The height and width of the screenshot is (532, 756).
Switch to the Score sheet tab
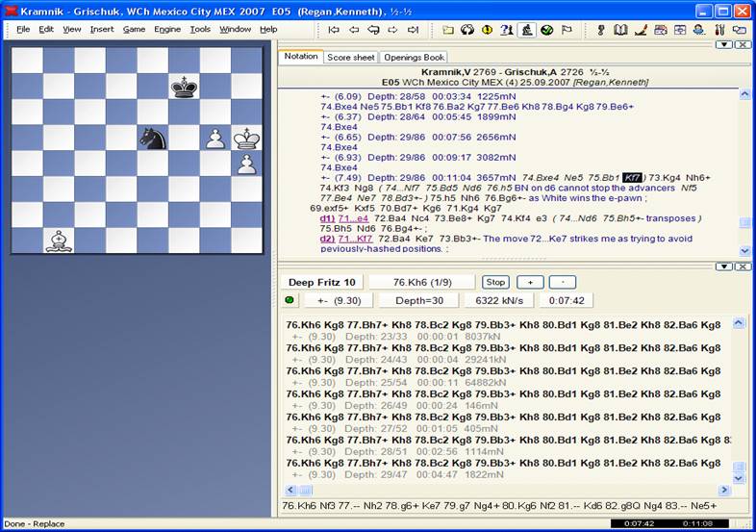[350, 57]
